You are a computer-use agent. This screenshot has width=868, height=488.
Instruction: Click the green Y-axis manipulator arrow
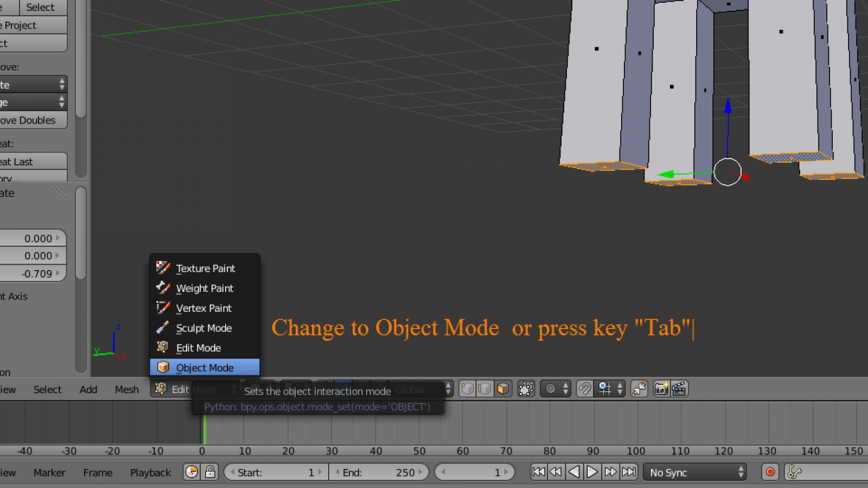click(x=666, y=174)
